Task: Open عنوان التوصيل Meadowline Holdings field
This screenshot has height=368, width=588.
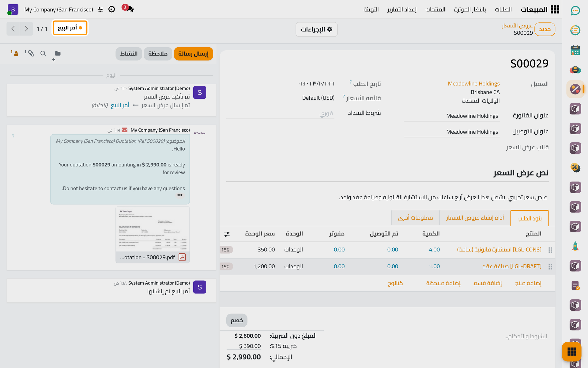Action: click(451, 132)
